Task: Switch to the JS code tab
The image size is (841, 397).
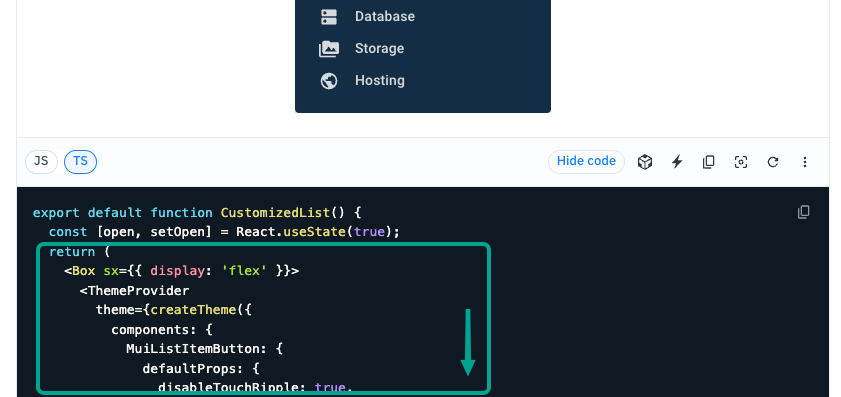Action: [41, 161]
